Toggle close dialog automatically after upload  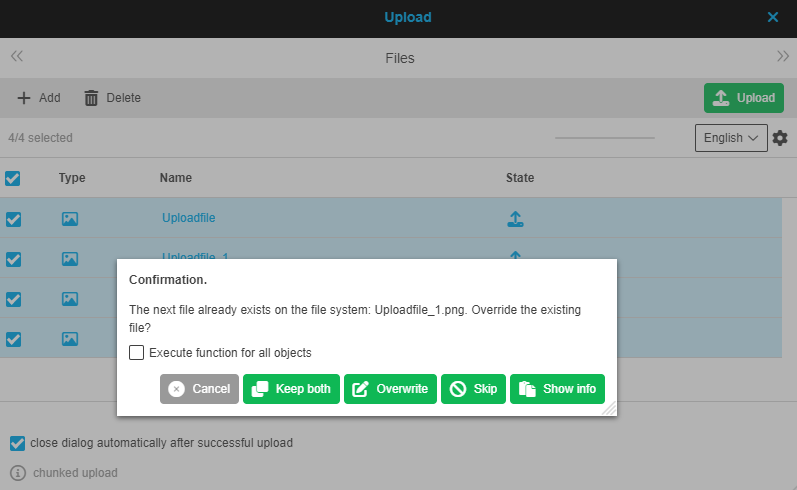(x=17, y=443)
